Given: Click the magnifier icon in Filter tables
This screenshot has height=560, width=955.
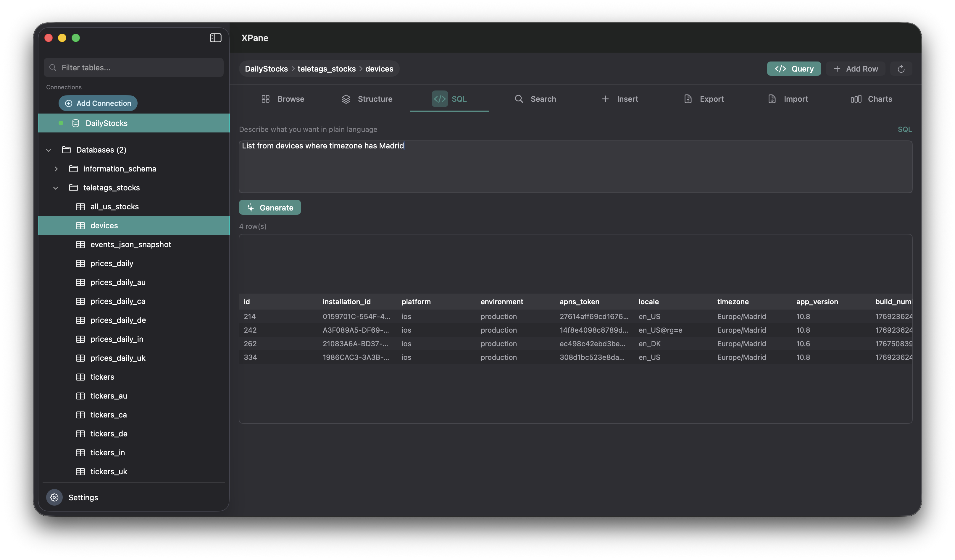Looking at the screenshot, I should click(53, 67).
